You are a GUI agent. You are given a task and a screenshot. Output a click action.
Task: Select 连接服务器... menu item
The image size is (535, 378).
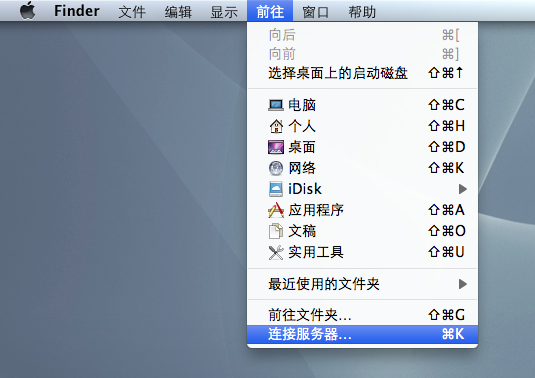(362, 334)
